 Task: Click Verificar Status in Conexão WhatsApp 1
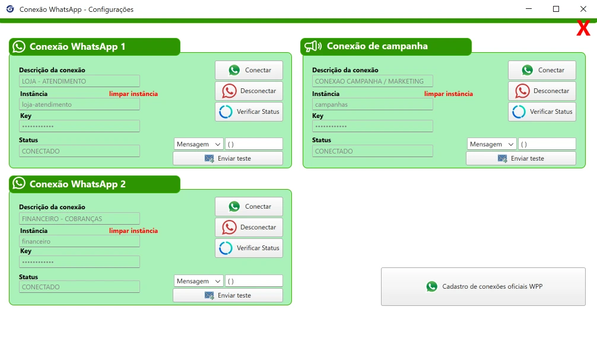point(249,111)
